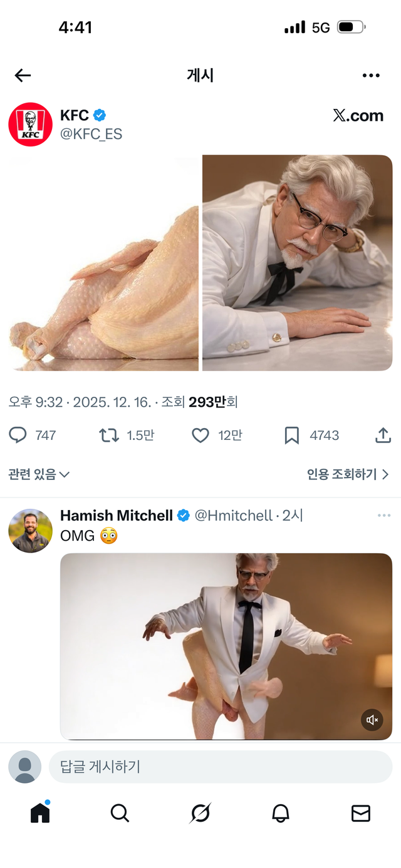Share the KFC post
The height and width of the screenshot is (868, 401).
(x=383, y=435)
